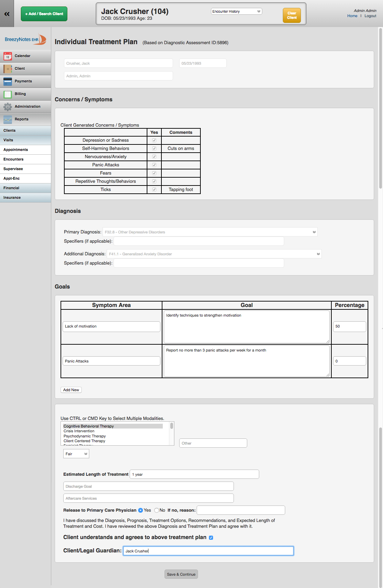383x588 pixels.
Task: Click the Discharge Goal field
Action: (148, 486)
